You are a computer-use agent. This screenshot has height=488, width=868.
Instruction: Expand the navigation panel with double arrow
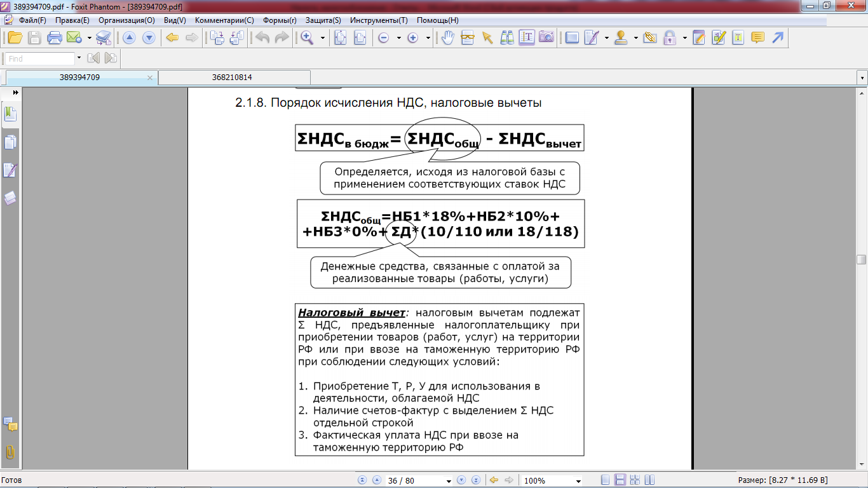click(15, 92)
